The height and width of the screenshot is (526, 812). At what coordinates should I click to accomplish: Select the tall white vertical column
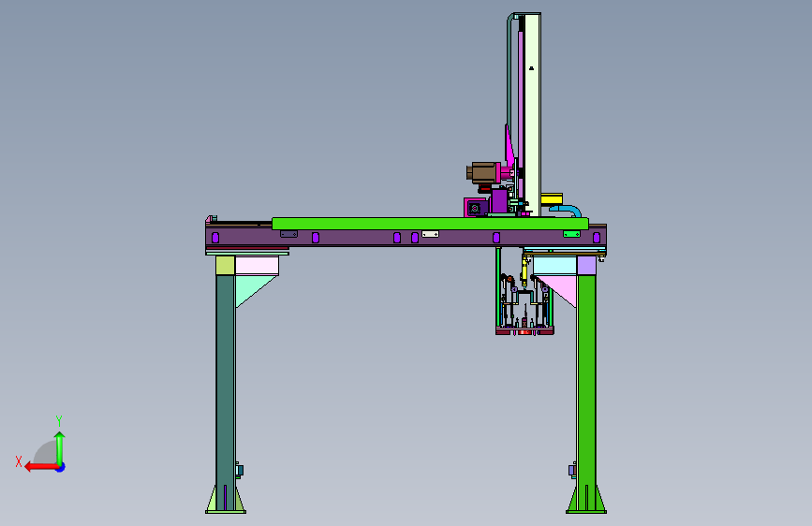click(532, 114)
